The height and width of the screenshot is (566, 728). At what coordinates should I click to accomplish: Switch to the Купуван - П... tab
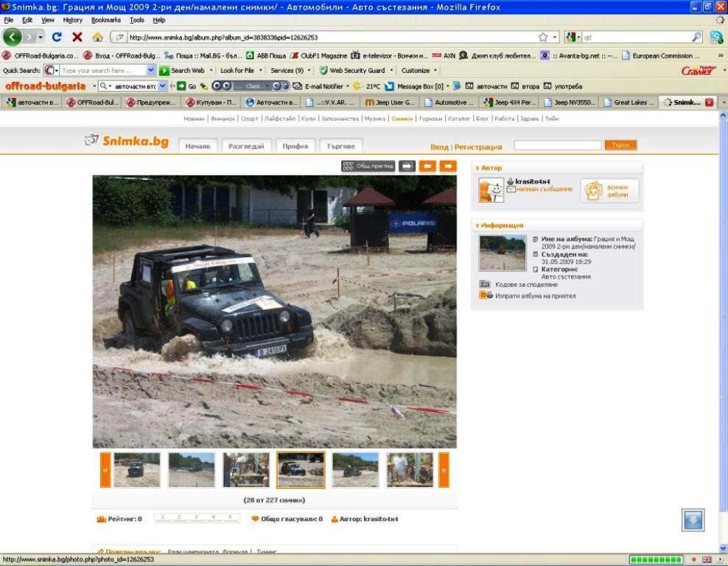pyautogui.click(x=210, y=102)
